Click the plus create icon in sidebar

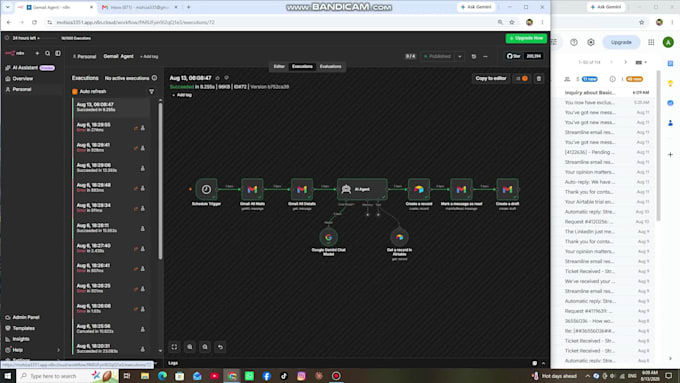(37, 53)
